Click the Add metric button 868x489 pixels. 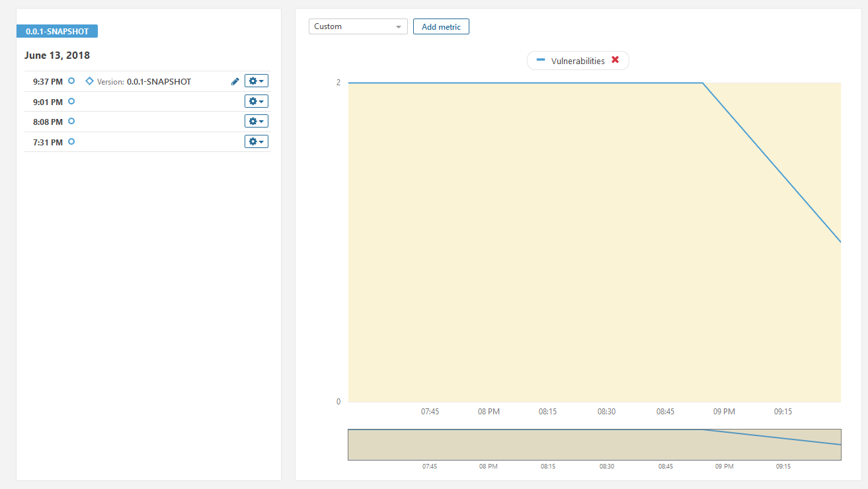tap(441, 26)
